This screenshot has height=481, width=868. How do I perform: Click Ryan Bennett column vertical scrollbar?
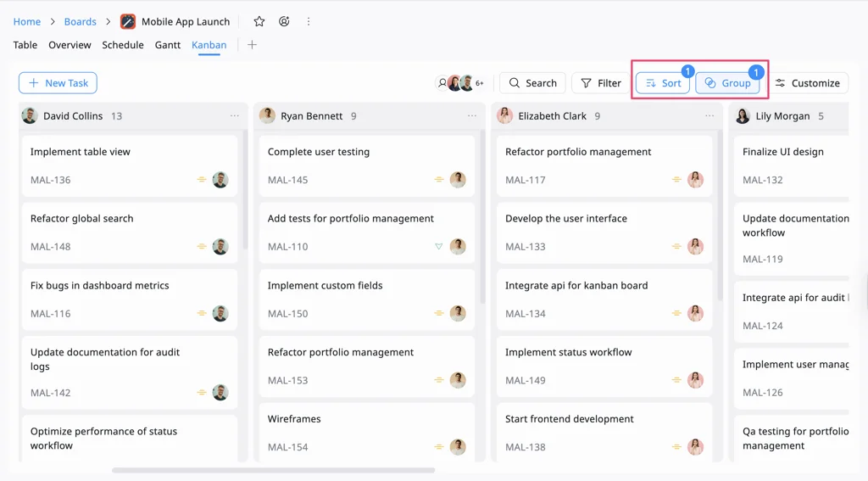pos(483,217)
